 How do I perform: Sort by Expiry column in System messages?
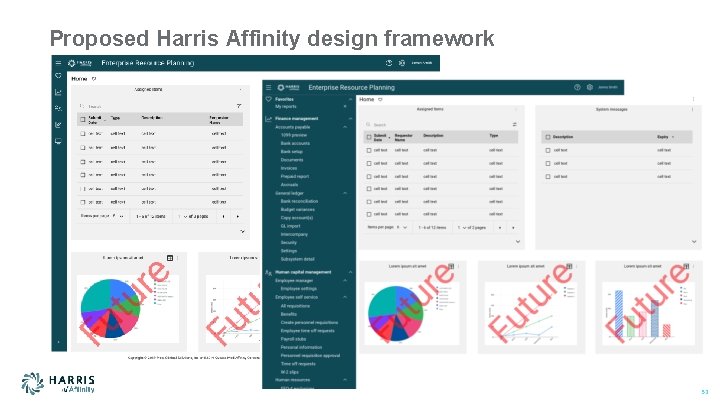tap(663, 137)
